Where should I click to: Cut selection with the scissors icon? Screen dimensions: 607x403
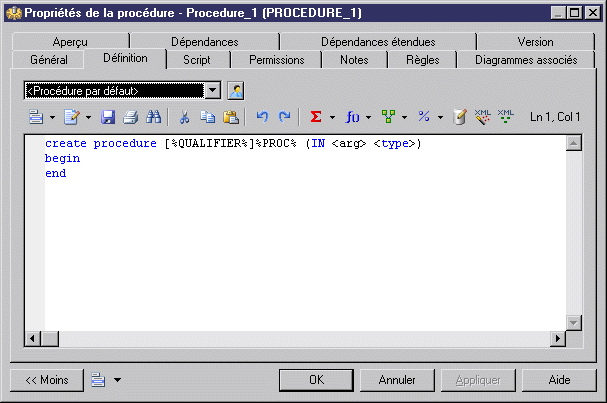click(184, 117)
